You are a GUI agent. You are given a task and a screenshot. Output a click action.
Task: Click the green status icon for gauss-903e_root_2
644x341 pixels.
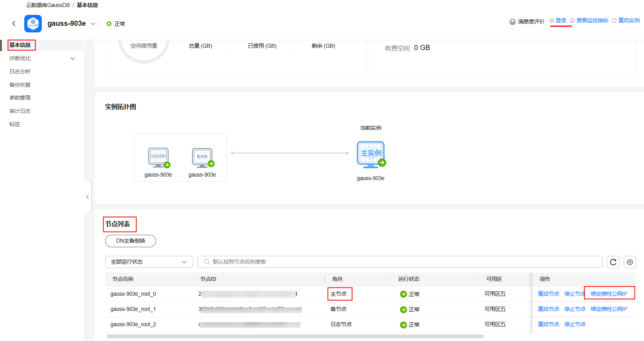pos(404,325)
